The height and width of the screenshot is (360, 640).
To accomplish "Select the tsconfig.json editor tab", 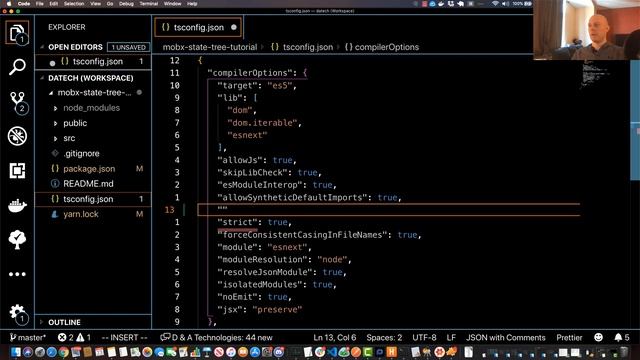I will pos(198,27).
